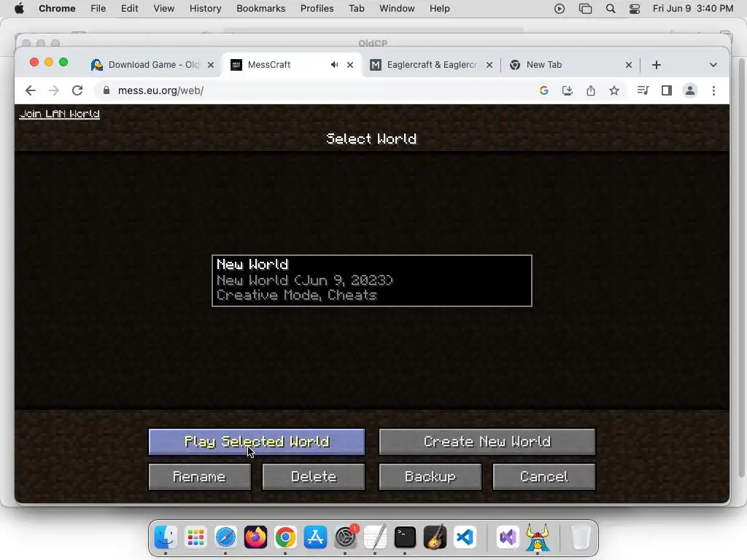
Task: Open Firefox from the Dock
Action: (255, 537)
